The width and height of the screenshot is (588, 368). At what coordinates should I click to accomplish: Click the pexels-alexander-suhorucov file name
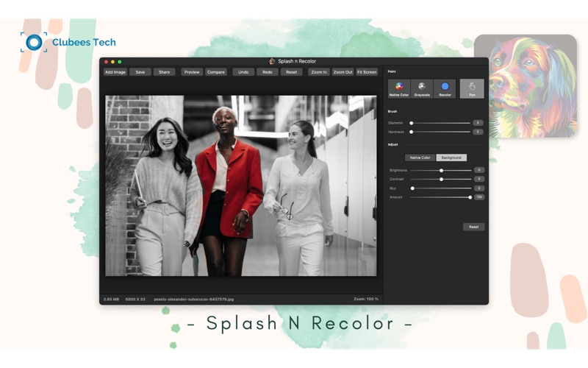point(193,300)
